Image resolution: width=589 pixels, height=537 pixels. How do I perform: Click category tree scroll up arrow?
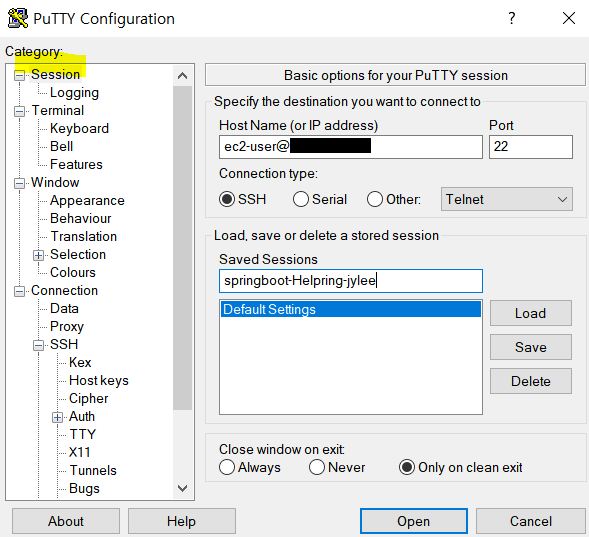tap(183, 76)
